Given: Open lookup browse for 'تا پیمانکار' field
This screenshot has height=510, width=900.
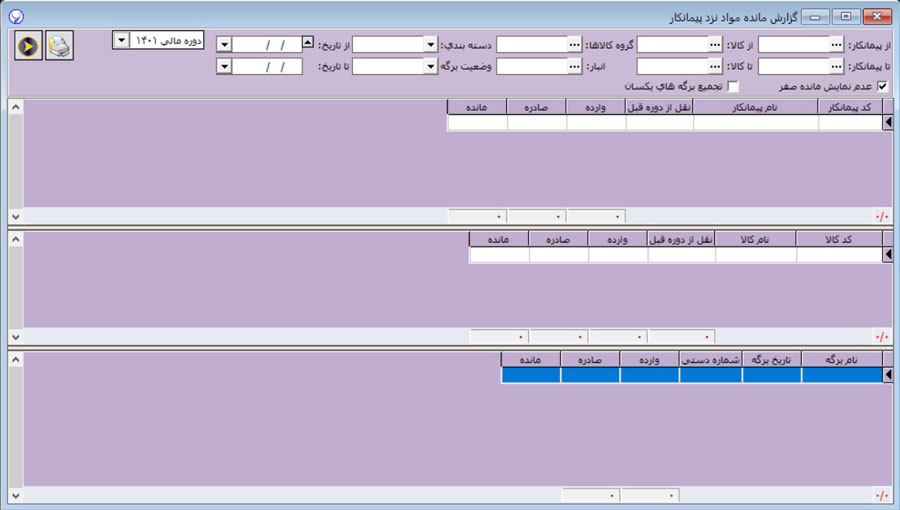Looking at the screenshot, I should (836, 66).
